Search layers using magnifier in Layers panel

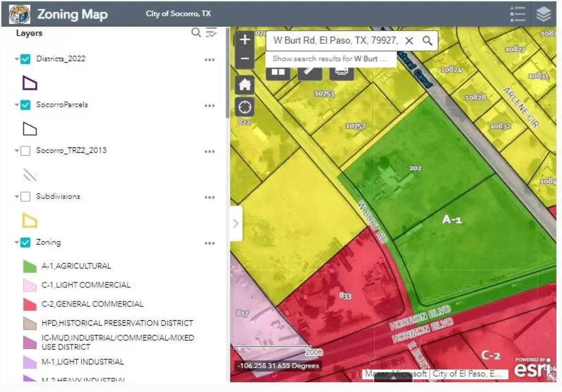[x=196, y=33]
